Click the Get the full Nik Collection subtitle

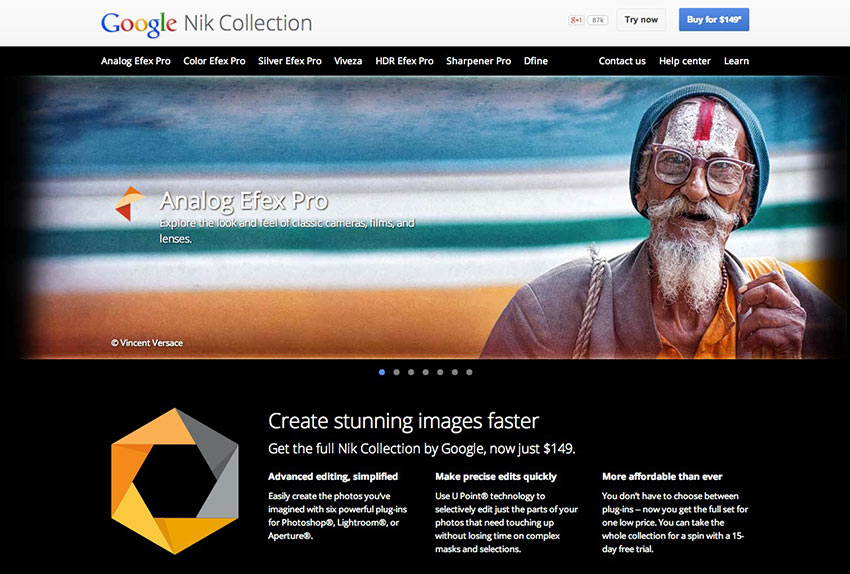pos(422,449)
